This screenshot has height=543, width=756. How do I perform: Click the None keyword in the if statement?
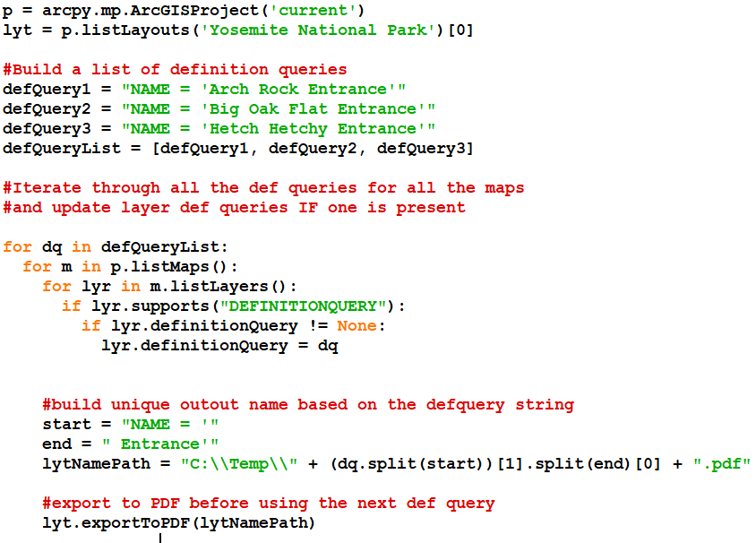(x=357, y=325)
